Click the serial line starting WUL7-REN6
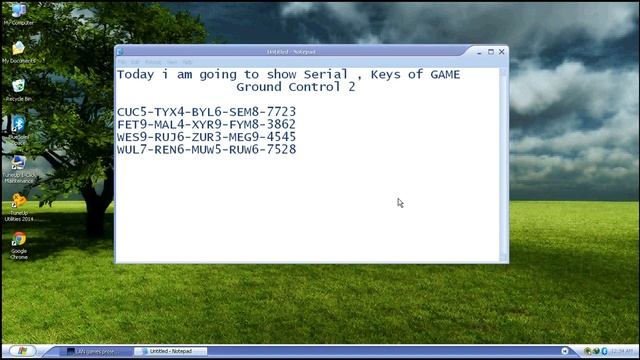640x360 pixels. point(207,149)
